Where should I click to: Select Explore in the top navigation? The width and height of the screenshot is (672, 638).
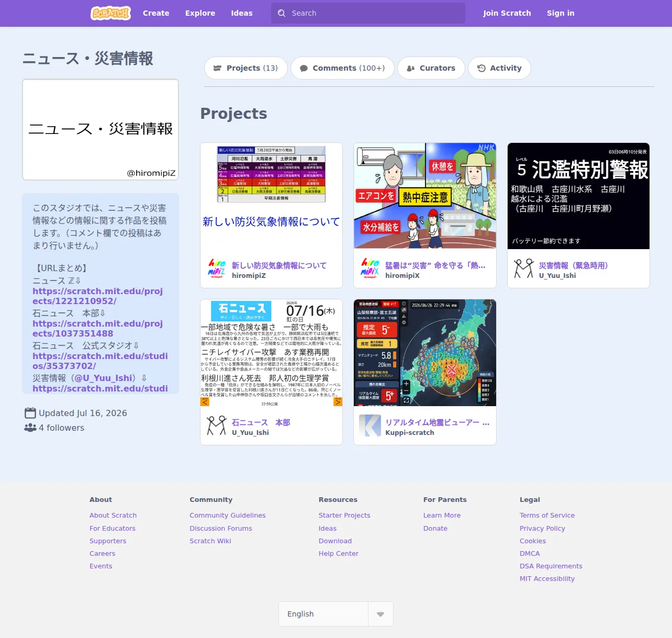(200, 13)
